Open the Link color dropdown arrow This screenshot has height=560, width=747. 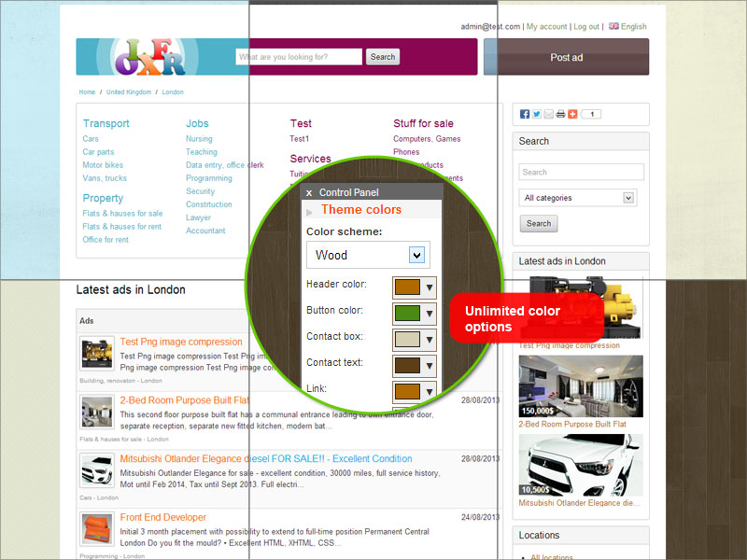[430, 391]
